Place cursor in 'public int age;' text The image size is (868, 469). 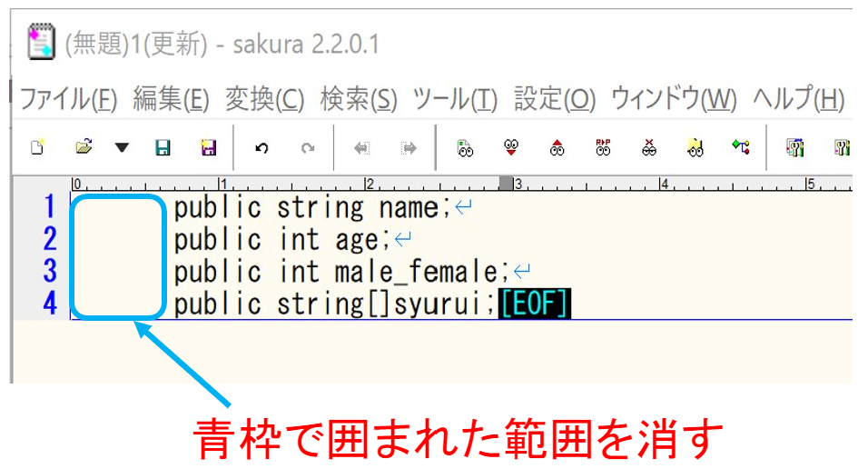click(x=283, y=240)
